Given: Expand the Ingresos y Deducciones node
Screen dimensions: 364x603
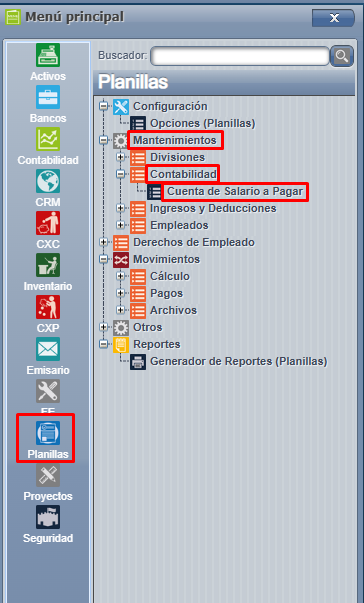Looking at the screenshot, I should click(120, 208).
